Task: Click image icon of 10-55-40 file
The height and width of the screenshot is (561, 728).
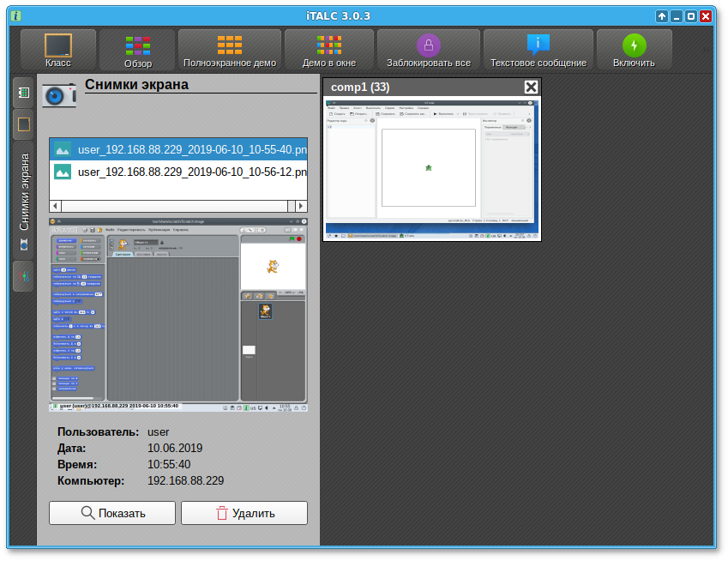Action: click(63, 149)
